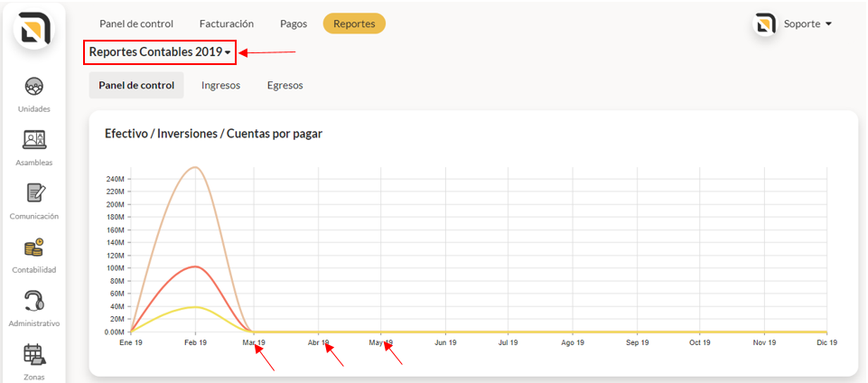Viewport: 868px width, 383px height.
Task: Click the Ago 19 axis label
Action: coord(573,343)
